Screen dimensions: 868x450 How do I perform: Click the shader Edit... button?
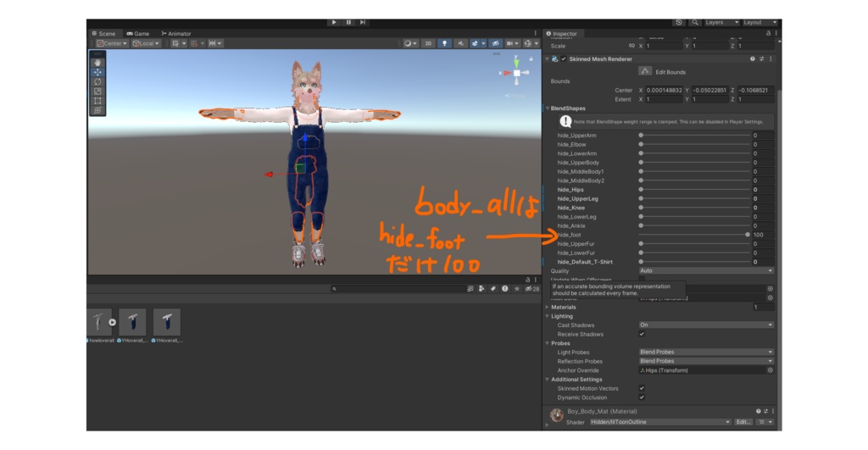click(x=743, y=422)
